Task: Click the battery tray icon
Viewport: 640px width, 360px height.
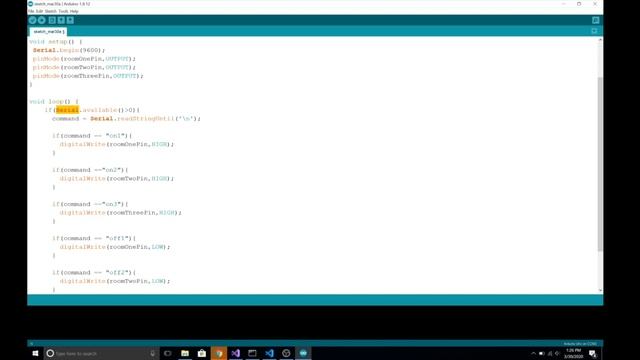Action: pos(542,353)
